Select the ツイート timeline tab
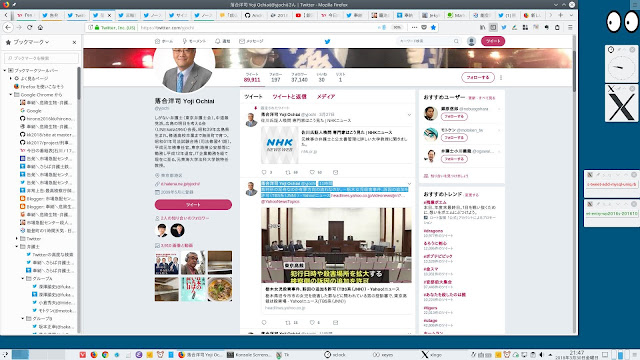640x360 pixels. coord(253,97)
